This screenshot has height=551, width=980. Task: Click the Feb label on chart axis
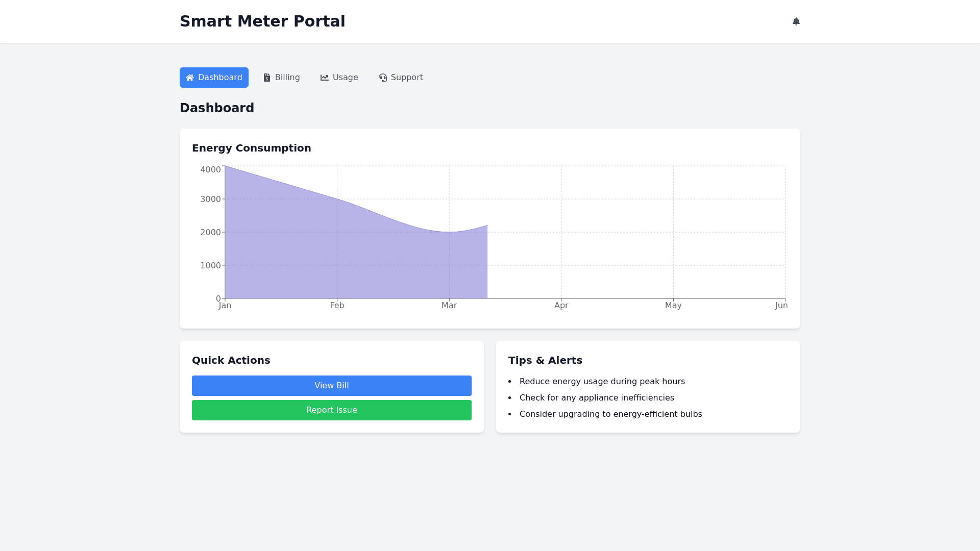point(337,306)
